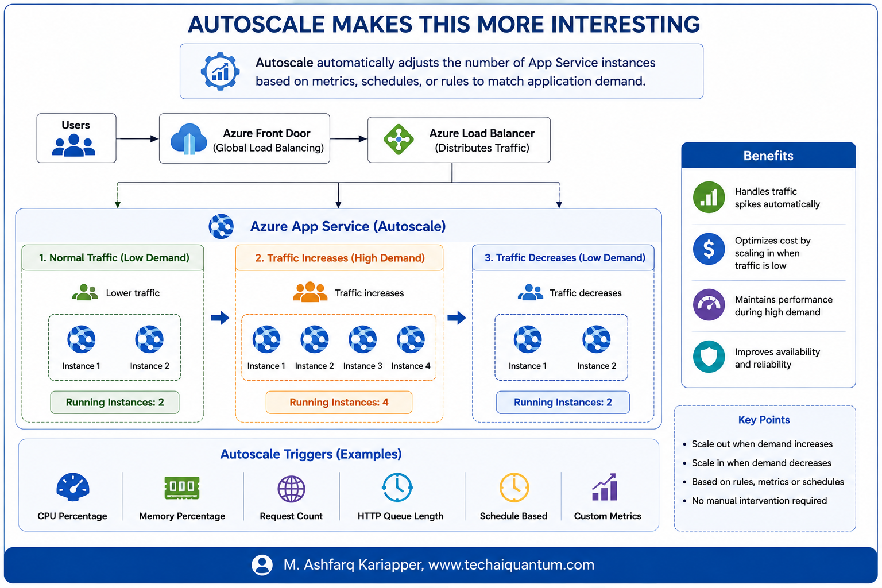Click the Memory Percentage RAM chip icon
Viewport: 882px width, 588px height.
pos(182,487)
